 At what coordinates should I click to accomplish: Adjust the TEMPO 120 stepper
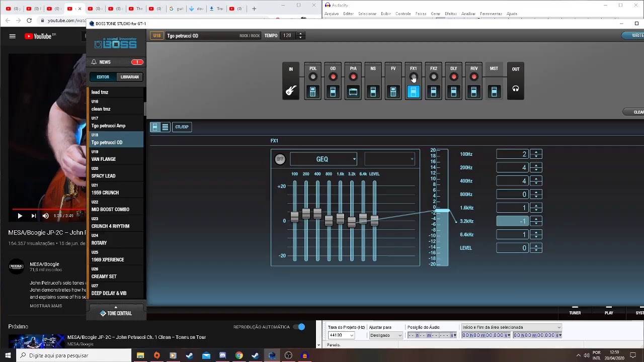pyautogui.click(x=300, y=36)
